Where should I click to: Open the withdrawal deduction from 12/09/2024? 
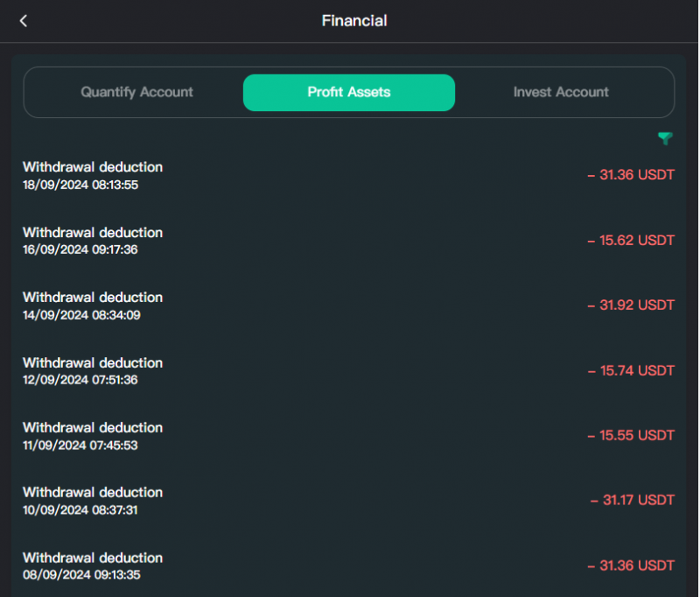93,371
